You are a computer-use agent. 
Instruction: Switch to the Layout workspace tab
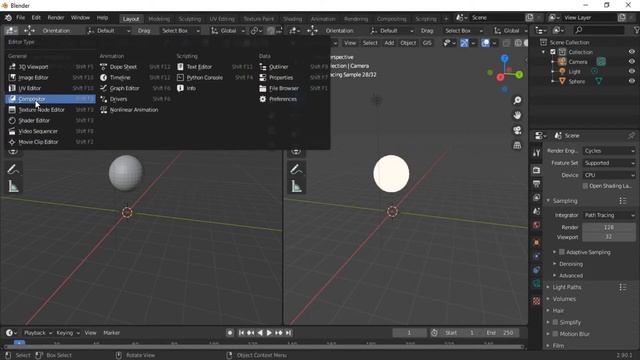click(131, 19)
